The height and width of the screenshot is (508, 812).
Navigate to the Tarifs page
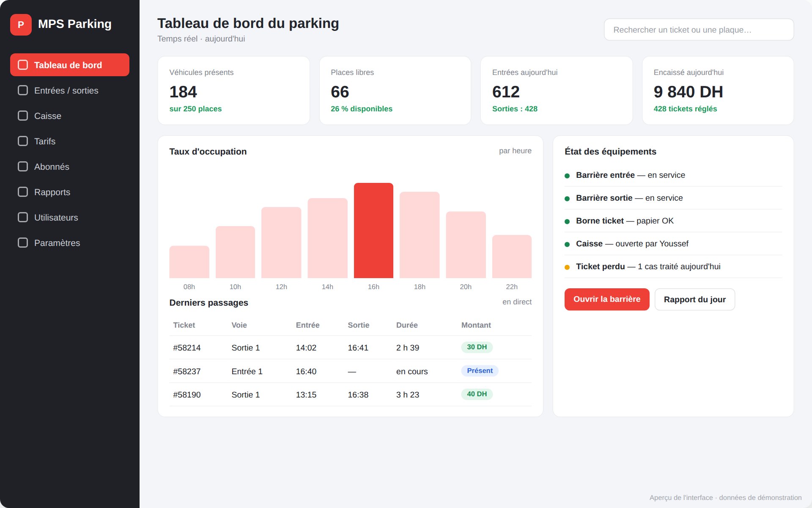70,141
